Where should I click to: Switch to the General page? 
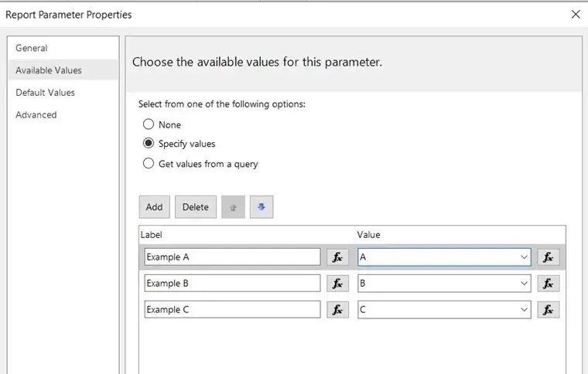click(32, 48)
